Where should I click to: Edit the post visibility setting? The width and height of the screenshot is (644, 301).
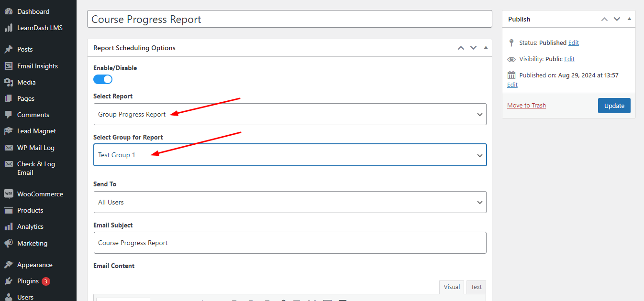point(569,59)
